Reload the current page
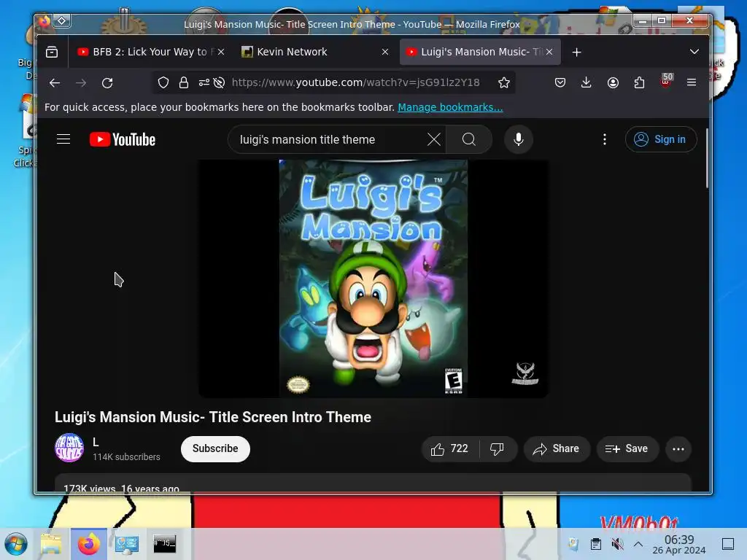Image resolution: width=747 pixels, height=560 pixels. 107,83
